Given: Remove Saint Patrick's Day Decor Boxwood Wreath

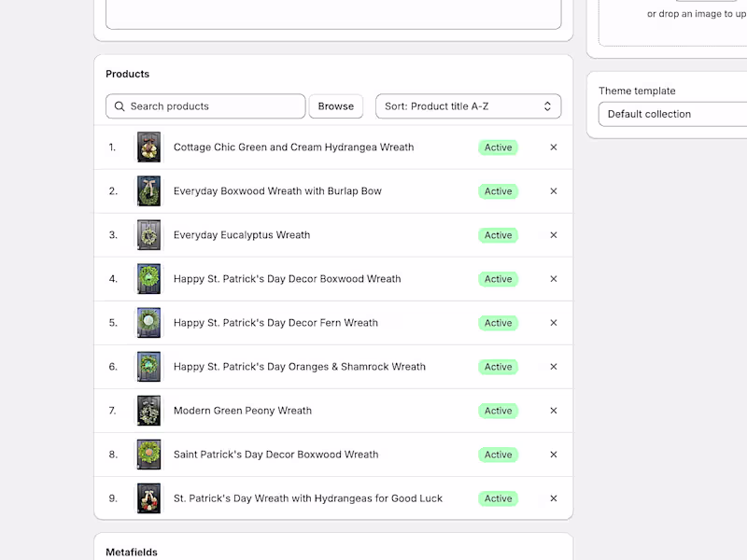Looking at the screenshot, I should point(554,455).
